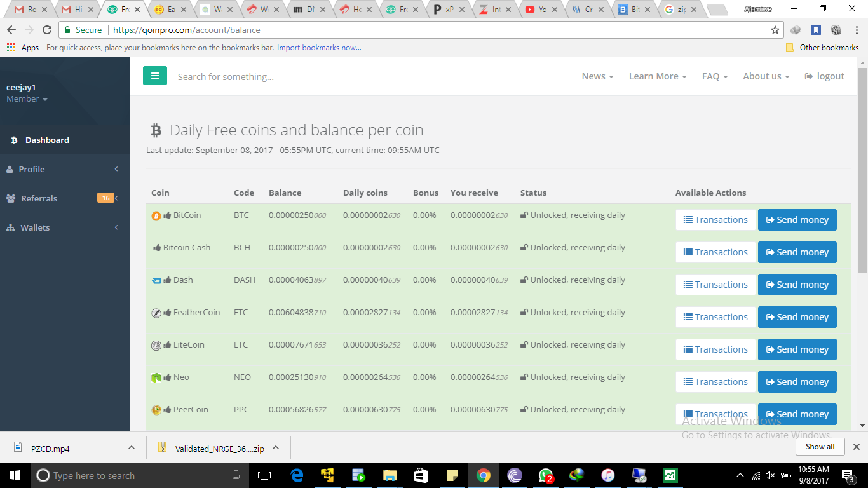
Task: Click the taskbar clock showing 10:55 AM
Action: click(813, 475)
